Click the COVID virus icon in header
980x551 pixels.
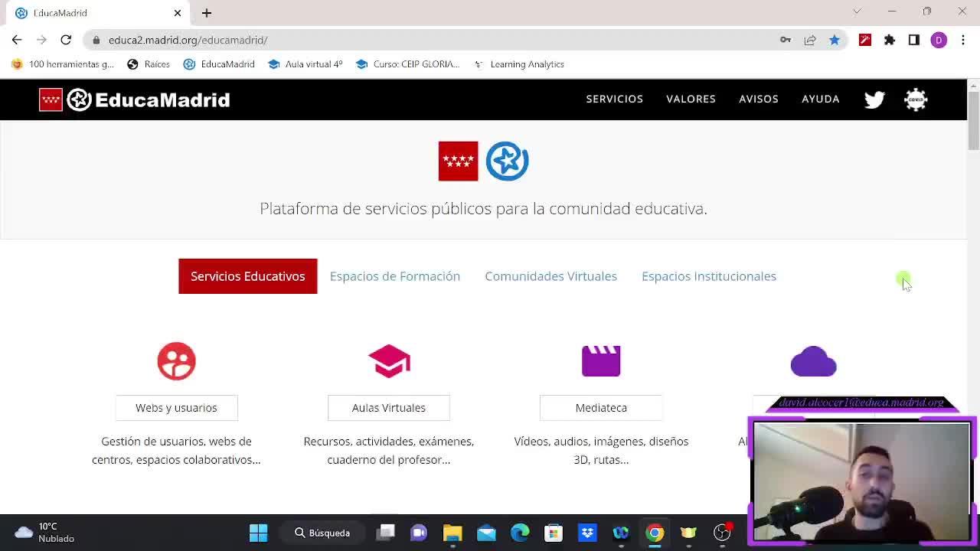[916, 99]
